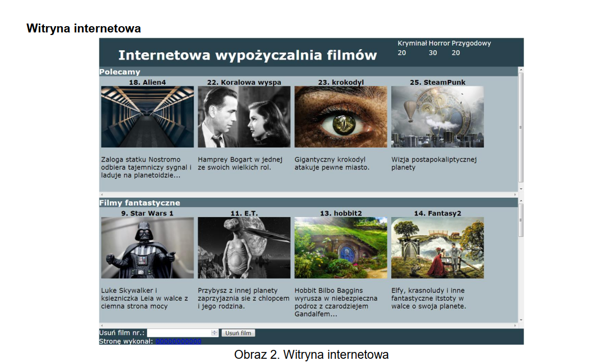Click the up arrow of the Polecamy vertical scrollbar
The width and height of the screenshot is (604, 364).
521,70
